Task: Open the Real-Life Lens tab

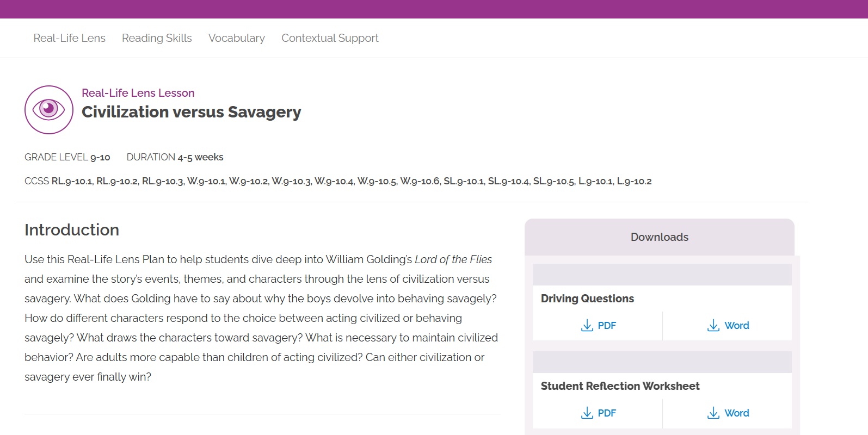Action: click(x=69, y=38)
